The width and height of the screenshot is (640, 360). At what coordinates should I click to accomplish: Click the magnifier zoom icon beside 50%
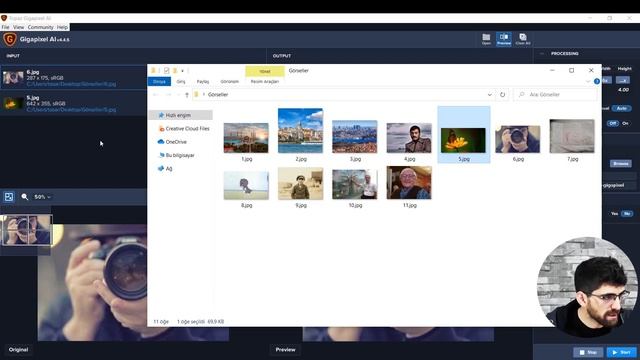coord(24,197)
